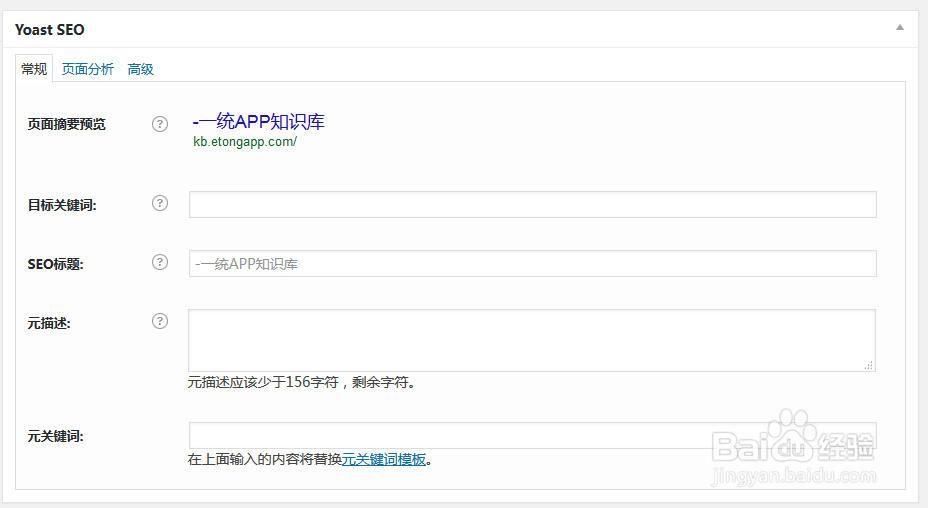Show help for SEO标题 field
This screenshot has height=508, width=928.
point(160,262)
